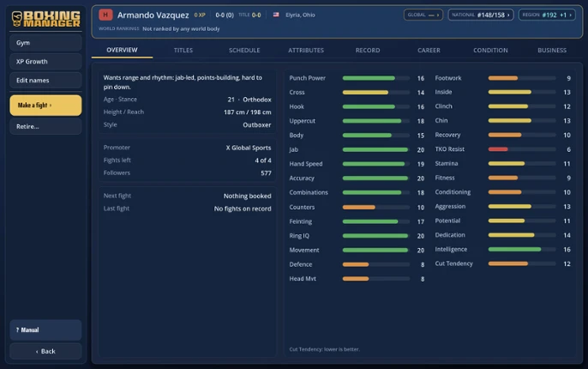Click the '187 cm / 198 cm' value
The height and width of the screenshot is (369, 588).
248,112
